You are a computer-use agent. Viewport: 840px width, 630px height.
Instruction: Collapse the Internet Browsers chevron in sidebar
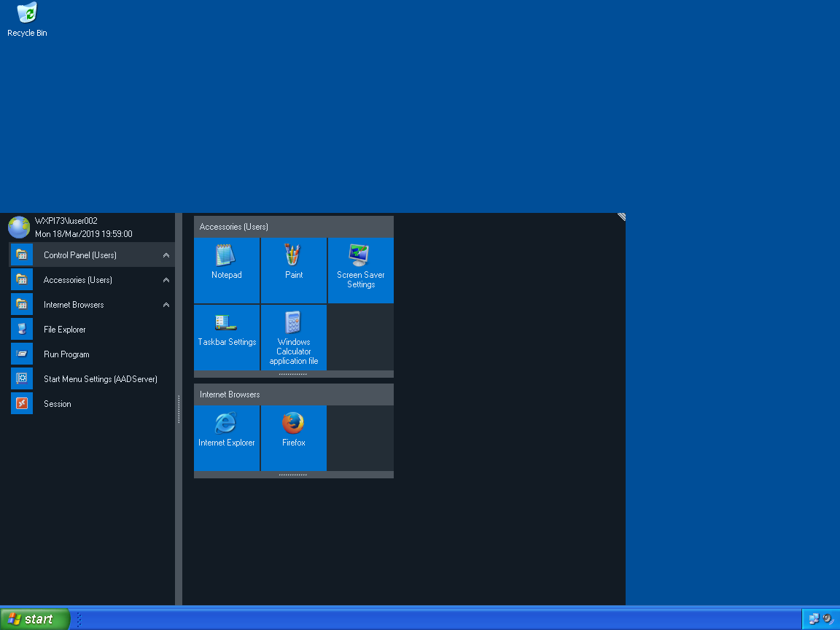[x=166, y=305]
